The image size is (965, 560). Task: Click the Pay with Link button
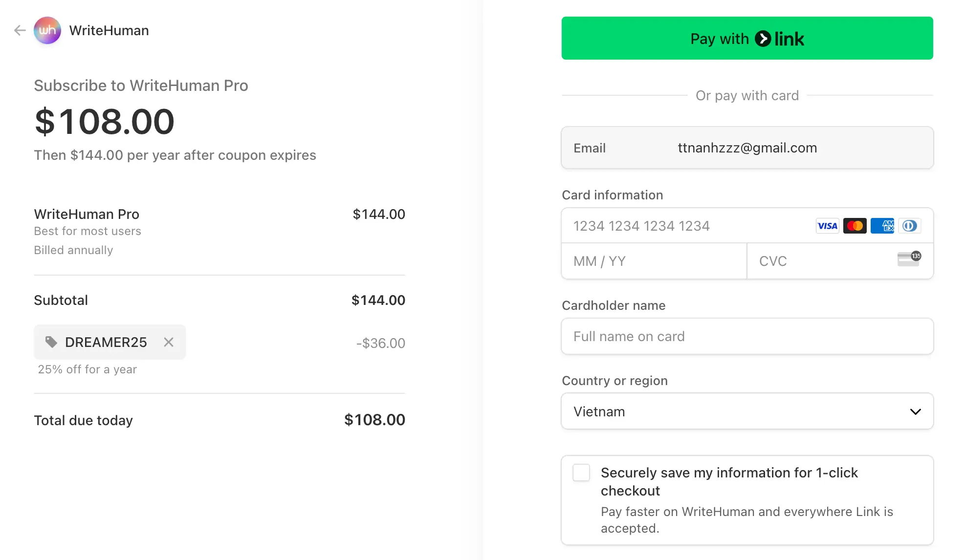(x=747, y=38)
